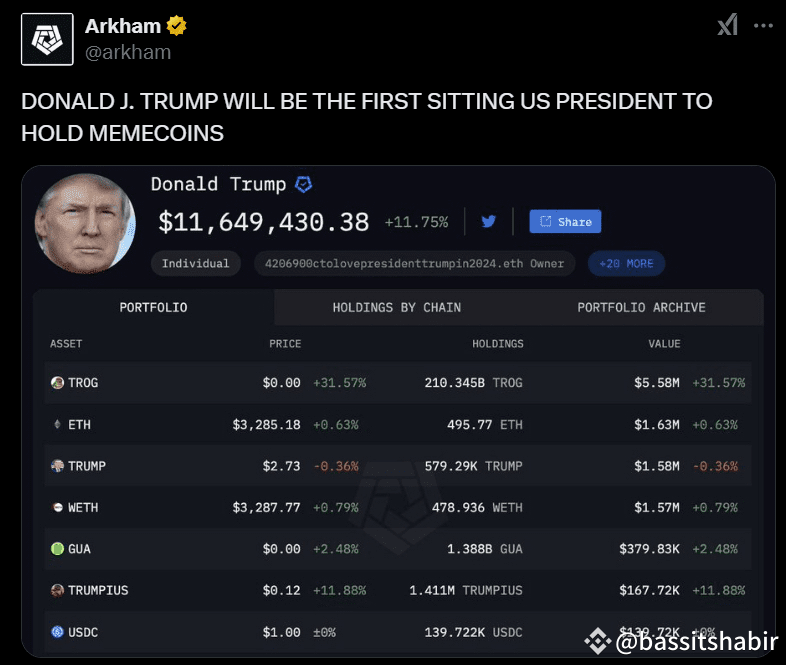Open the three-dot more options menu
The height and width of the screenshot is (665, 786).
pos(763,26)
